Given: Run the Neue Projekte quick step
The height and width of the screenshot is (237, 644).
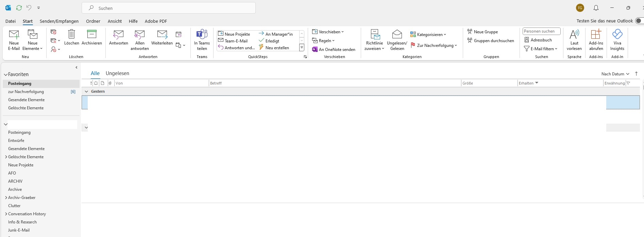Looking at the screenshot, I should click(234, 34).
